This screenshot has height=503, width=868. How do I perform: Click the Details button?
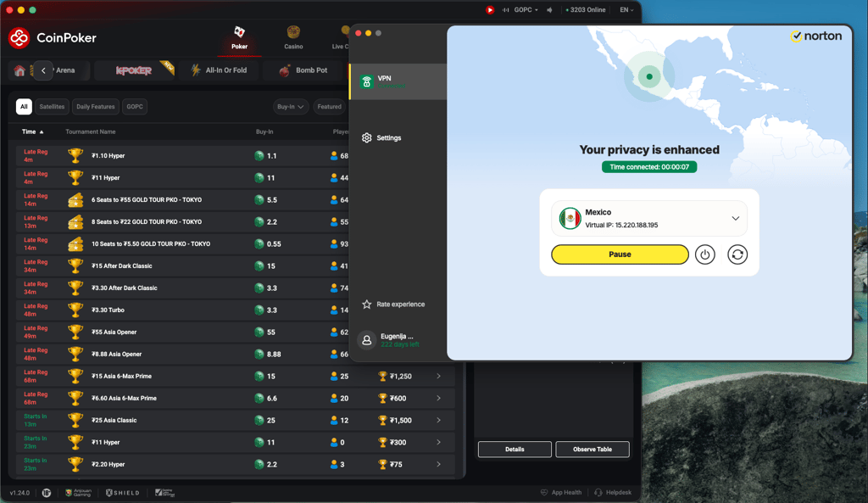[x=515, y=450]
